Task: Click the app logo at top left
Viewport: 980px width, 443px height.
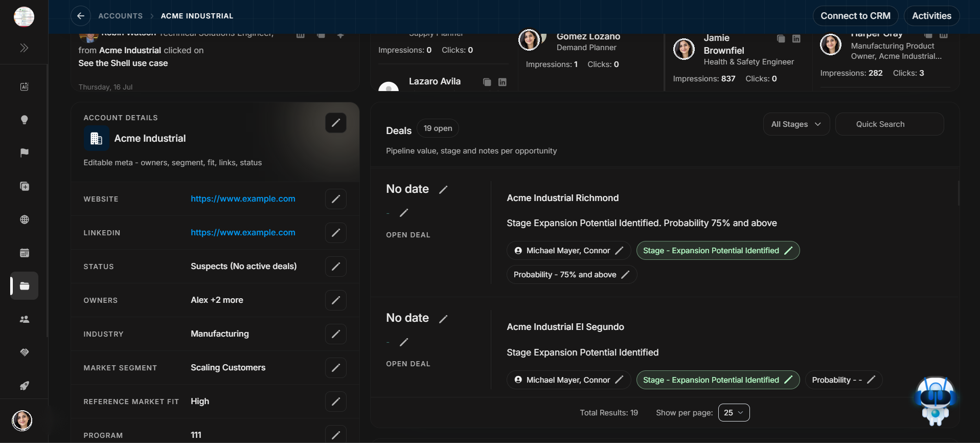Action: (24, 17)
